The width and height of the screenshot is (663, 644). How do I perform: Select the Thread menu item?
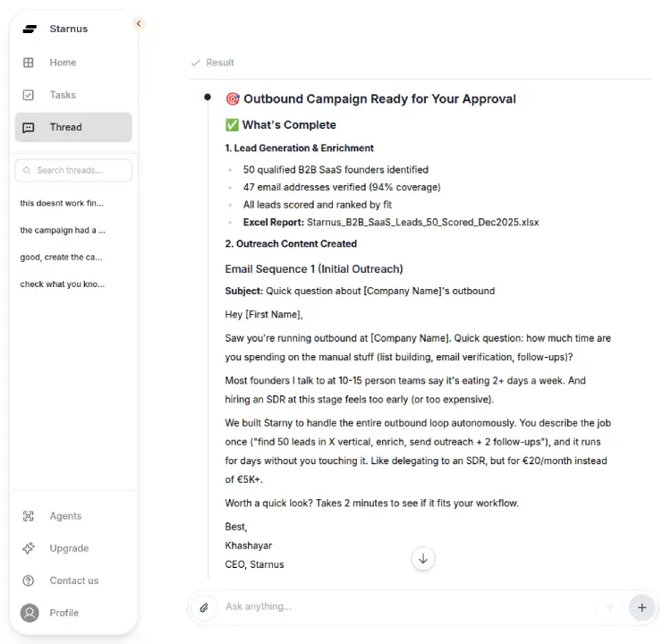pyautogui.click(x=65, y=127)
